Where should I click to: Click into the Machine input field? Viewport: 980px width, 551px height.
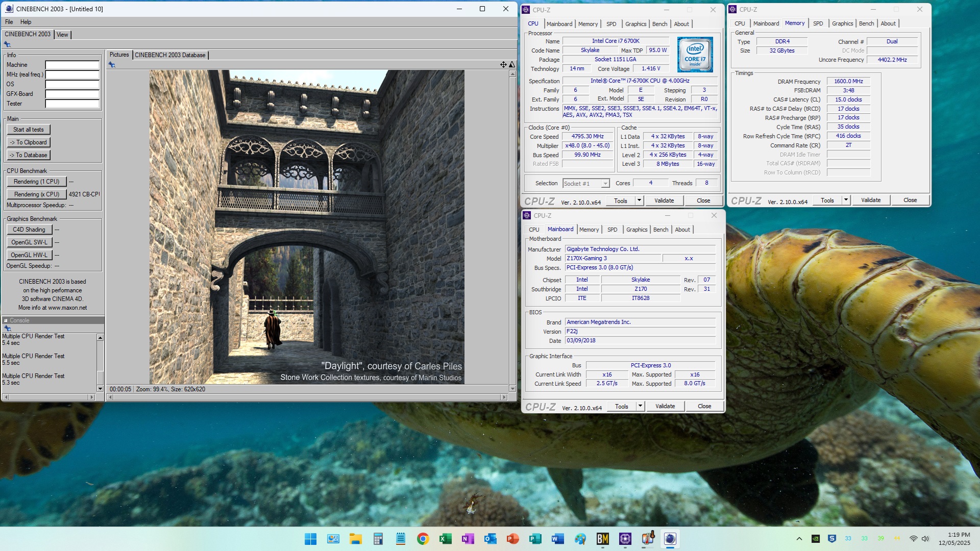click(72, 65)
